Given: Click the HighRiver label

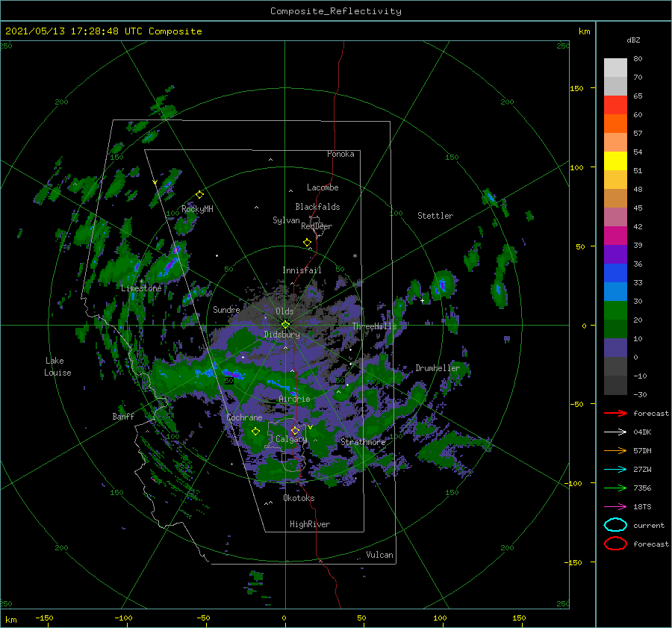Looking at the screenshot, I should pyautogui.click(x=310, y=524).
